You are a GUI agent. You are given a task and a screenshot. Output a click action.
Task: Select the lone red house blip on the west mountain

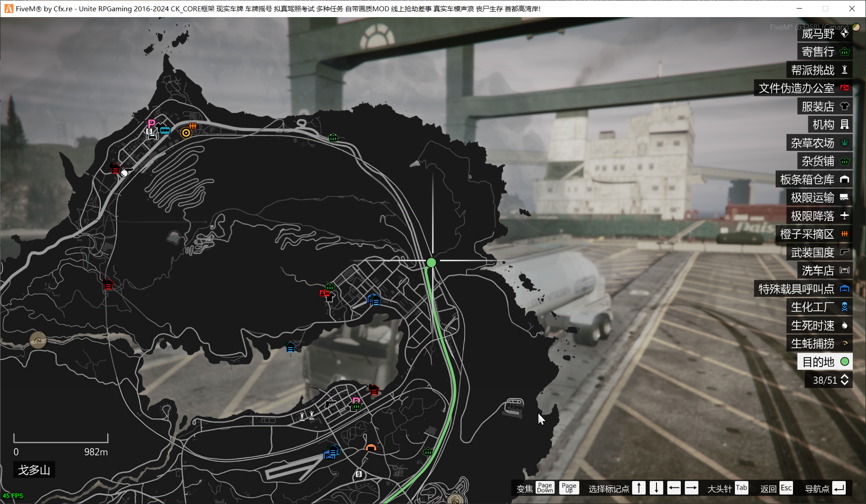tap(108, 285)
